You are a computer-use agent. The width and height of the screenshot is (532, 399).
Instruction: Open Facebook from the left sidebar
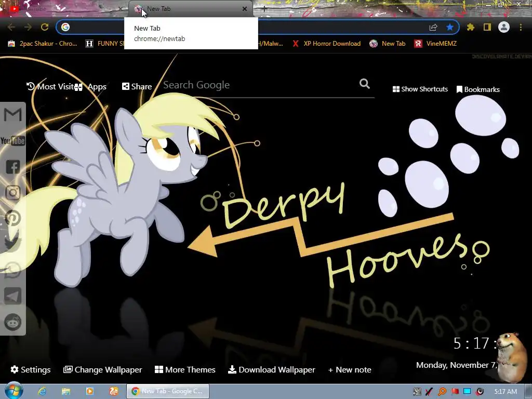pos(12,167)
